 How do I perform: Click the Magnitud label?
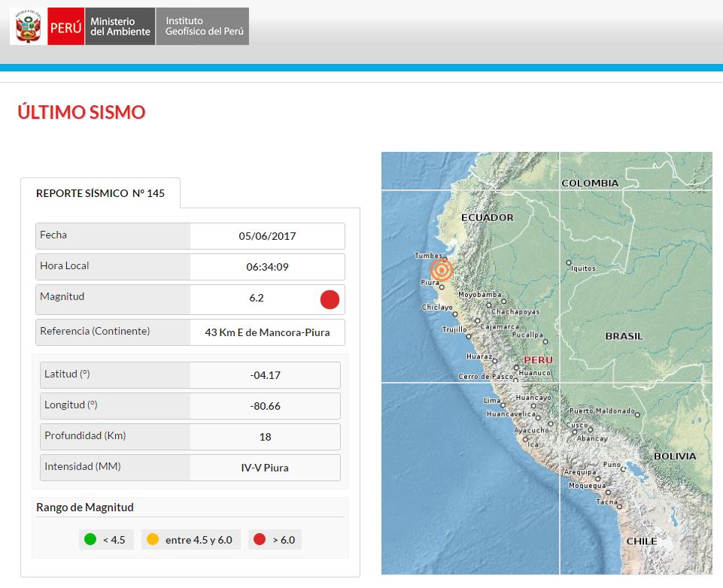(x=62, y=297)
